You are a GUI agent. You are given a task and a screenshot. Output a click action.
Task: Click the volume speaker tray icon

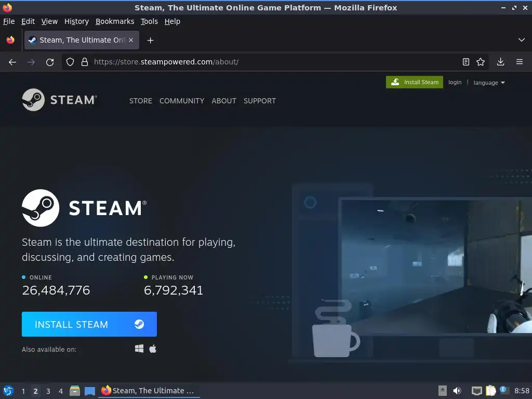tap(457, 391)
